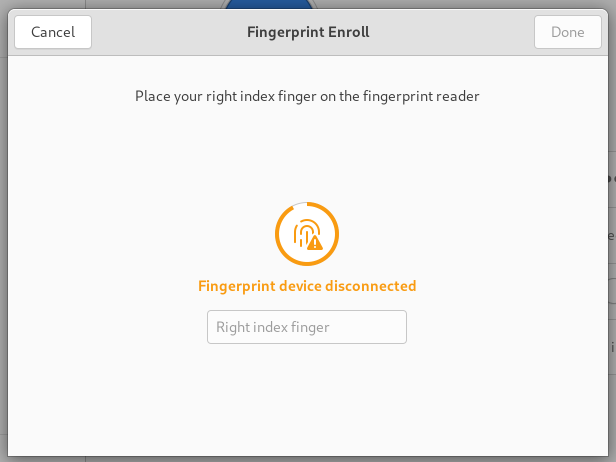Click the Fingerprint Enroll dialog title
Screen dimensions: 616x462
(x=308, y=32)
